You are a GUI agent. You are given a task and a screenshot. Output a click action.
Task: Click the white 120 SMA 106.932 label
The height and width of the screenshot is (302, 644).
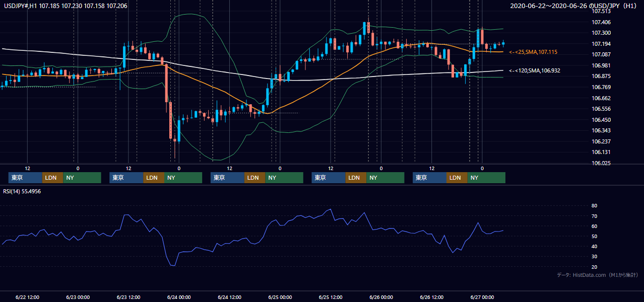tap(535, 70)
